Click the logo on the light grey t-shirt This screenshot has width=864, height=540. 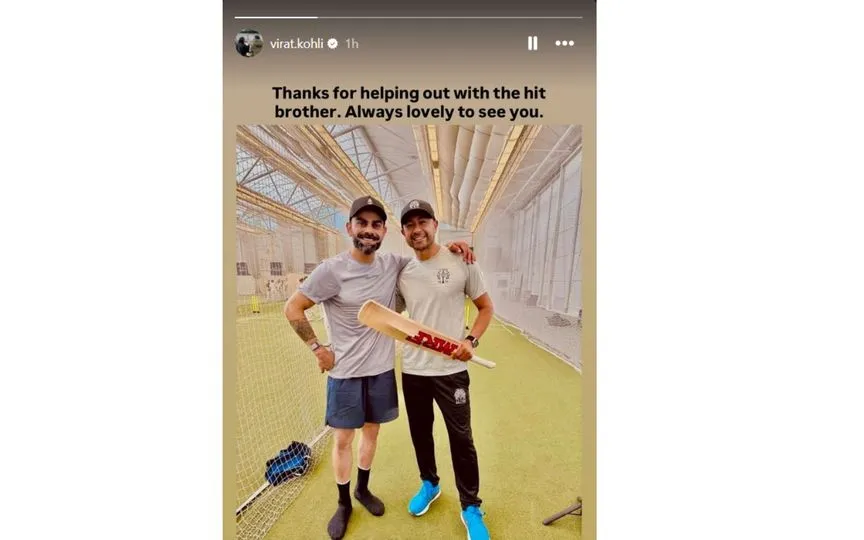[x=442, y=275]
